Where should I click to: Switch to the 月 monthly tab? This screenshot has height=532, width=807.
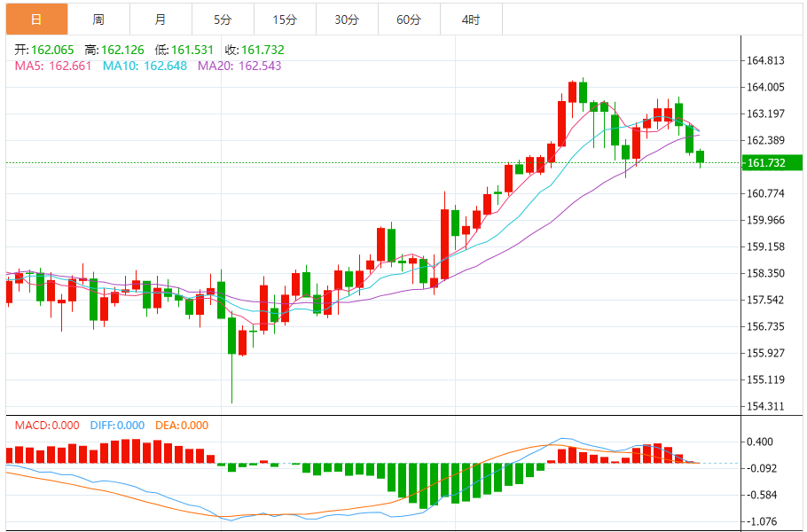click(x=161, y=20)
